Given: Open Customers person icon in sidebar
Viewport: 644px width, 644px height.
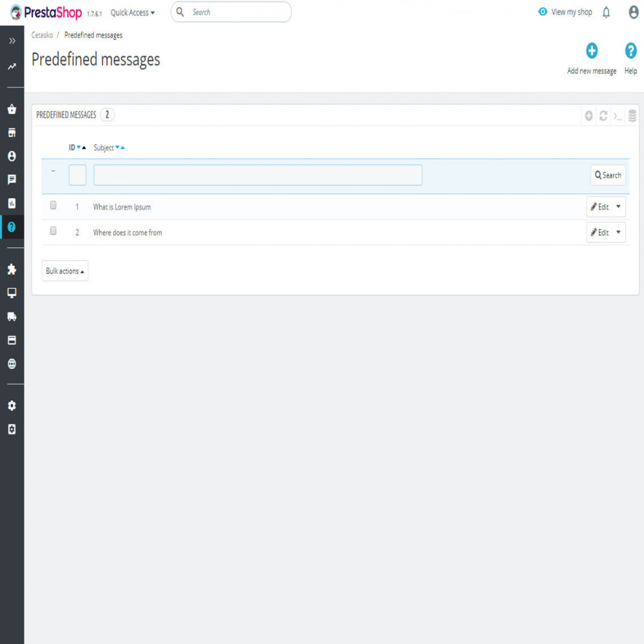Looking at the screenshot, I should pos(12,156).
